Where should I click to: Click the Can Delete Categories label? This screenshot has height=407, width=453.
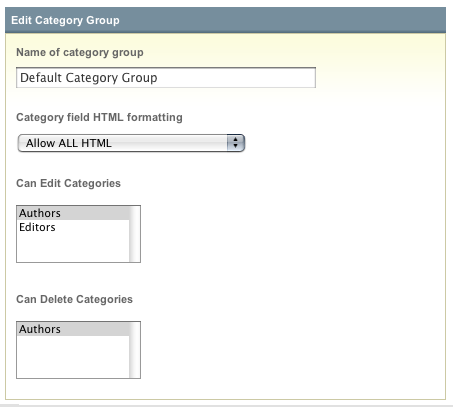[74, 299]
